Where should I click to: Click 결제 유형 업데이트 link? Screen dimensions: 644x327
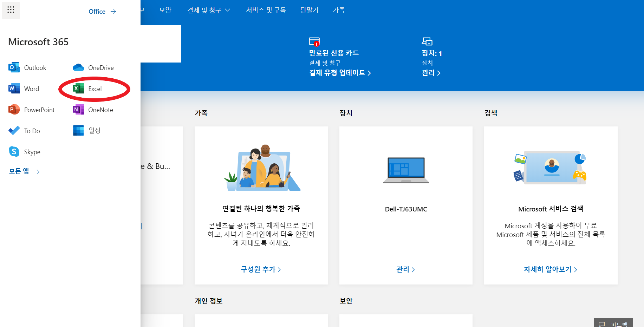(340, 73)
